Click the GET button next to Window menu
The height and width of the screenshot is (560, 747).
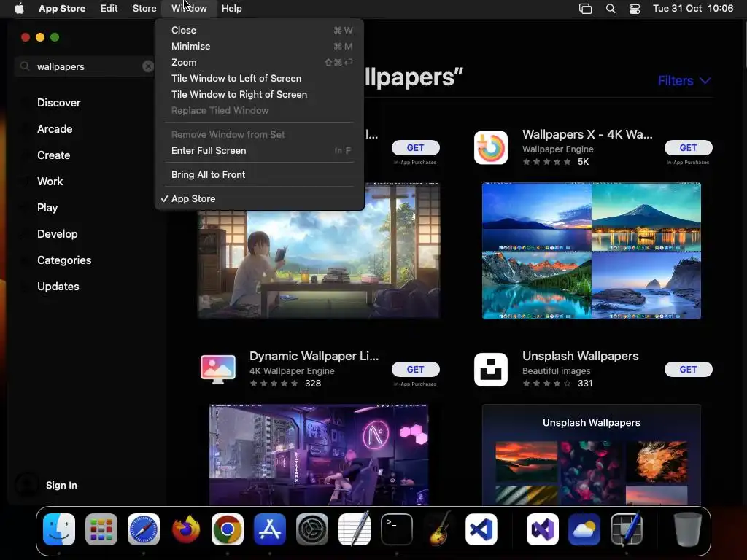415,147
